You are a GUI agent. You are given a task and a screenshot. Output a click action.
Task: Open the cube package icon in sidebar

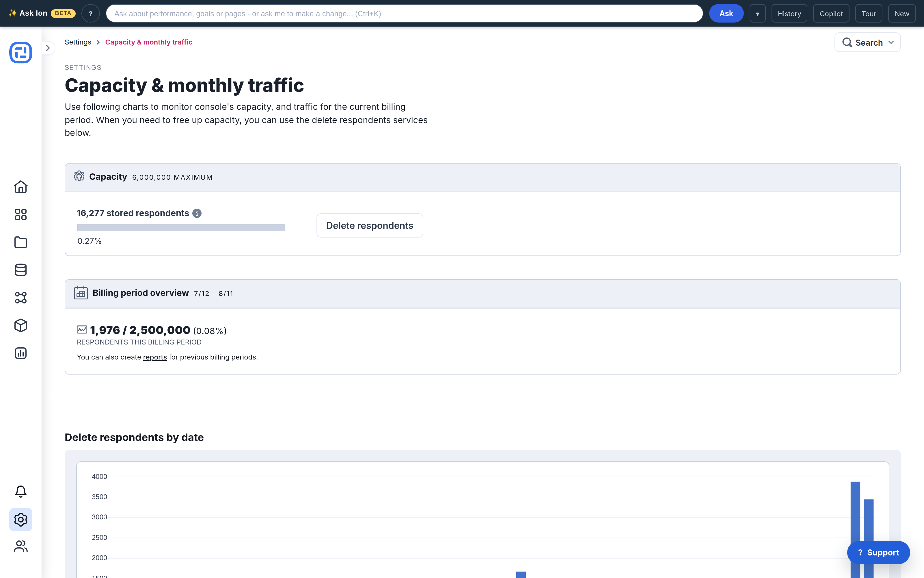tap(21, 325)
